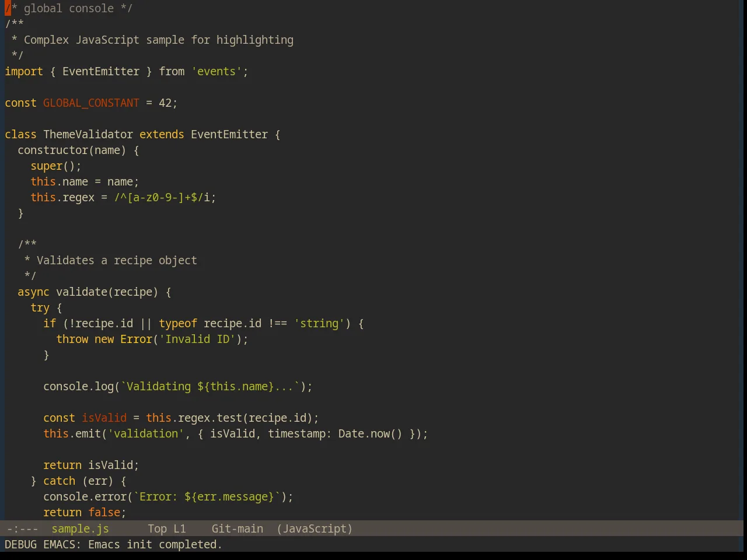Click the 'events' string literal
747x560 pixels.
click(x=217, y=71)
